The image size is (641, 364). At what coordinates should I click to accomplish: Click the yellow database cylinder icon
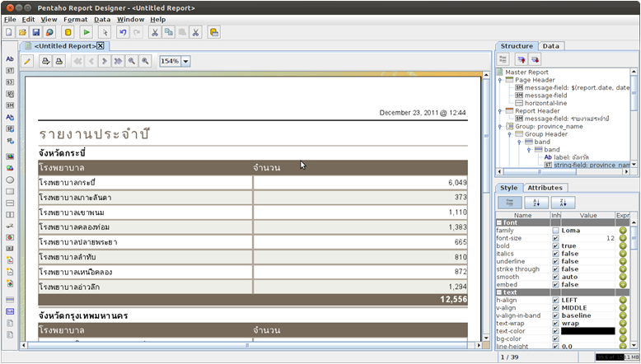click(x=68, y=32)
